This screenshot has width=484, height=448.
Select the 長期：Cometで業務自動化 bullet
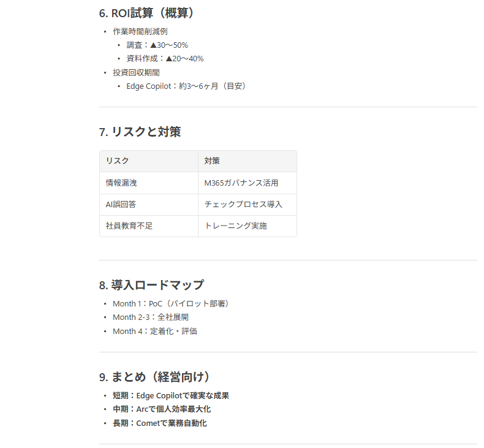click(159, 423)
